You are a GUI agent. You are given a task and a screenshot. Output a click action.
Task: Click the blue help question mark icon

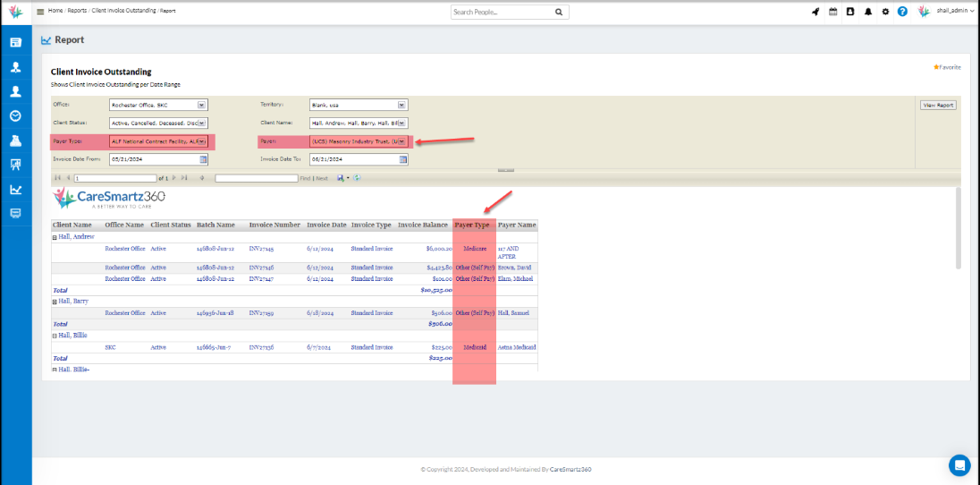click(x=902, y=12)
